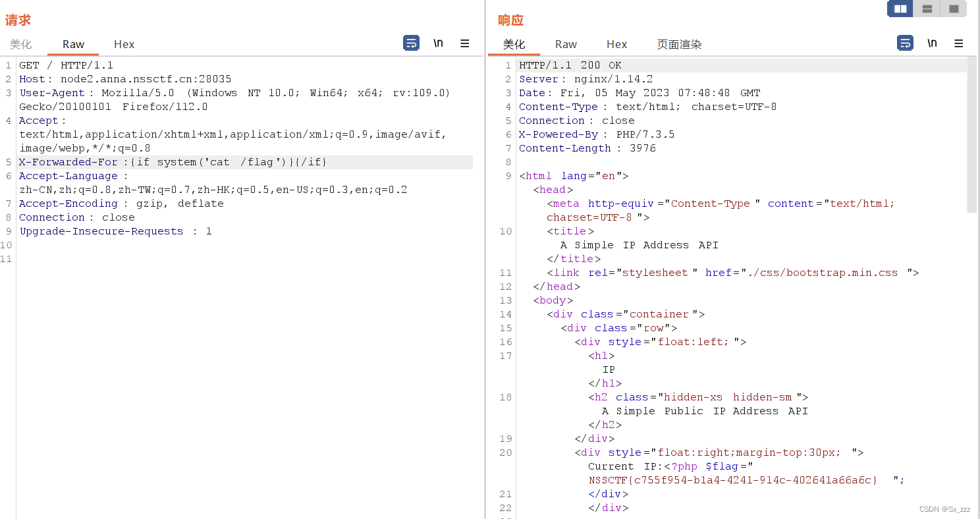Screen dimensions: 980x519
Task: Open the response Raw tab
Action: [566, 44]
